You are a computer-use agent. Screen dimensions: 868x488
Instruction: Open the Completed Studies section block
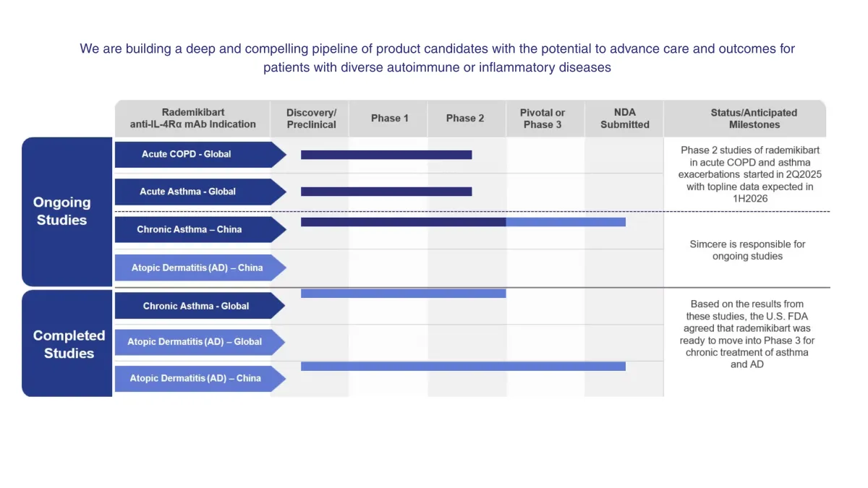point(67,344)
